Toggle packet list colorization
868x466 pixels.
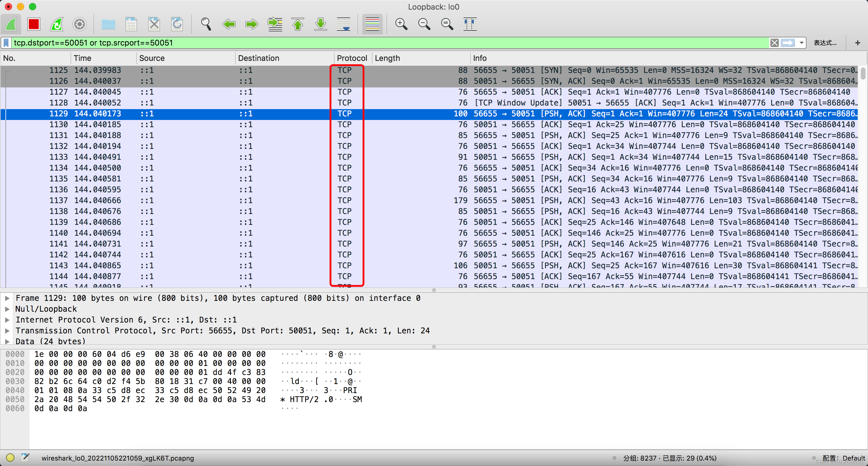click(x=372, y=24)
